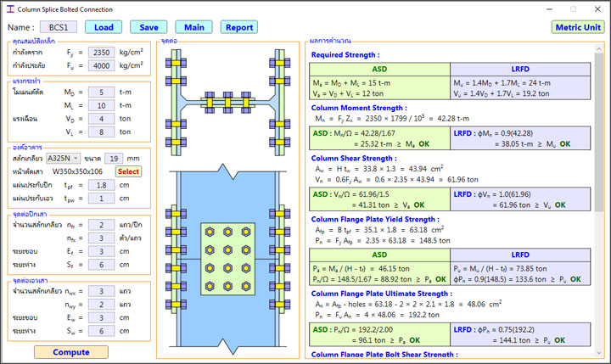Edit the Ef edge distance field
This screenshot has width=611, height=364.
(101, 251)
